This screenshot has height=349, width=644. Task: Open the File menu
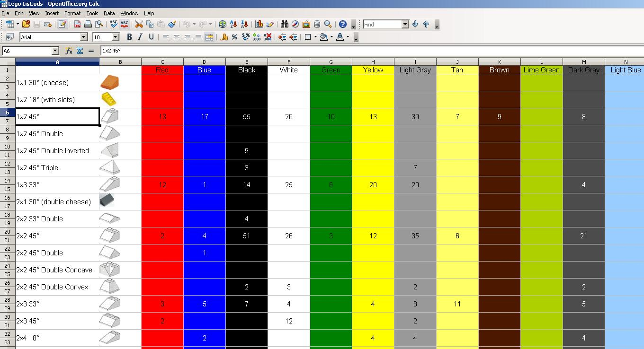pos(5,13)
